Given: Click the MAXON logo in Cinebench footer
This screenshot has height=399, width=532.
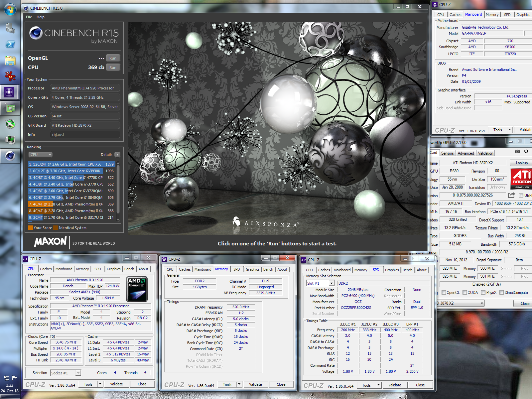Looking at the screenshot, I should pos(50,241).
